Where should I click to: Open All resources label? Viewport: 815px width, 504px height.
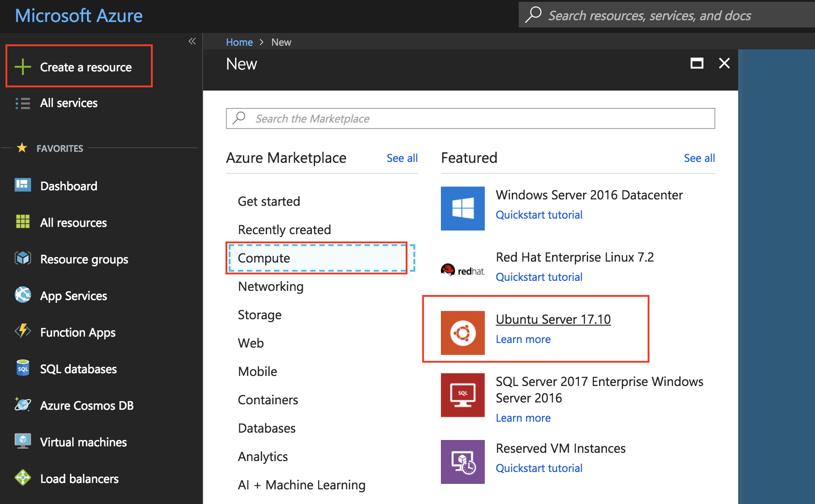click(x=73, y=223)
